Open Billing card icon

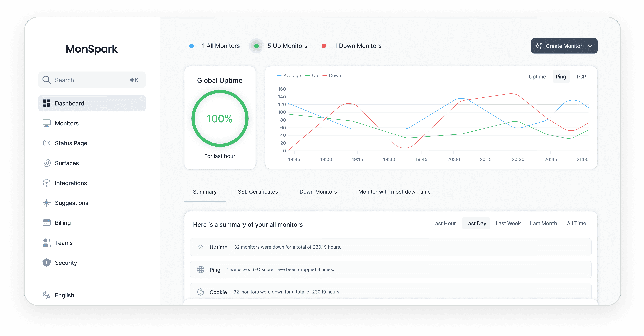pos(46,223)
